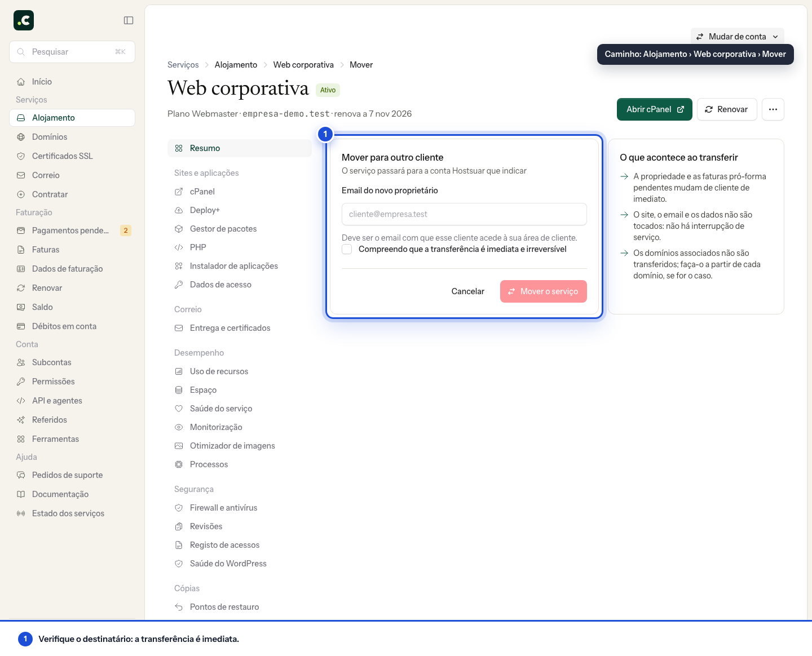Click the Alojamento breadcrumb link
This screenshot has width=812, height=656.
[236, 65]
